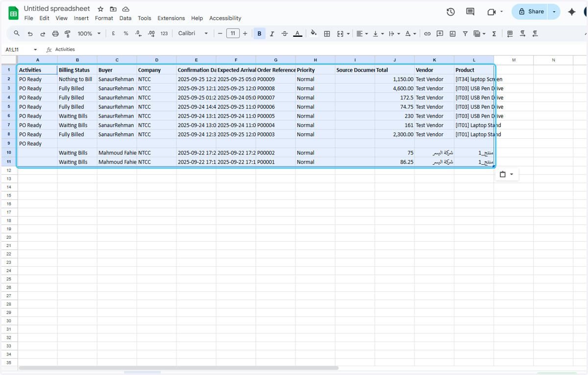Viewport: 588px width, 375px height.
Task: Open the Extensions menu
Action: tap(171, 18)
